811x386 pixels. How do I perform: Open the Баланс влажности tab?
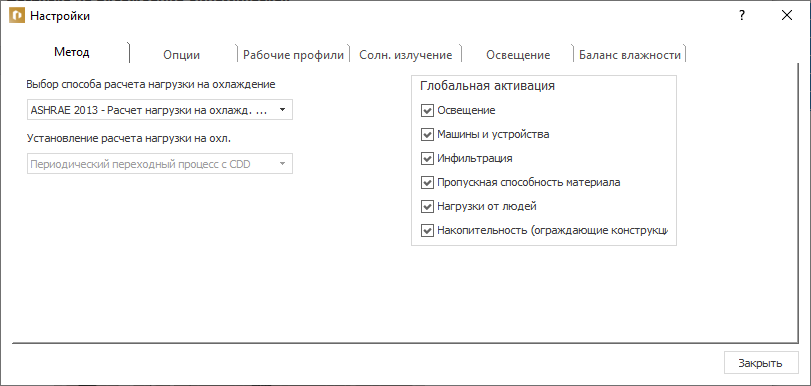(629, 55)
